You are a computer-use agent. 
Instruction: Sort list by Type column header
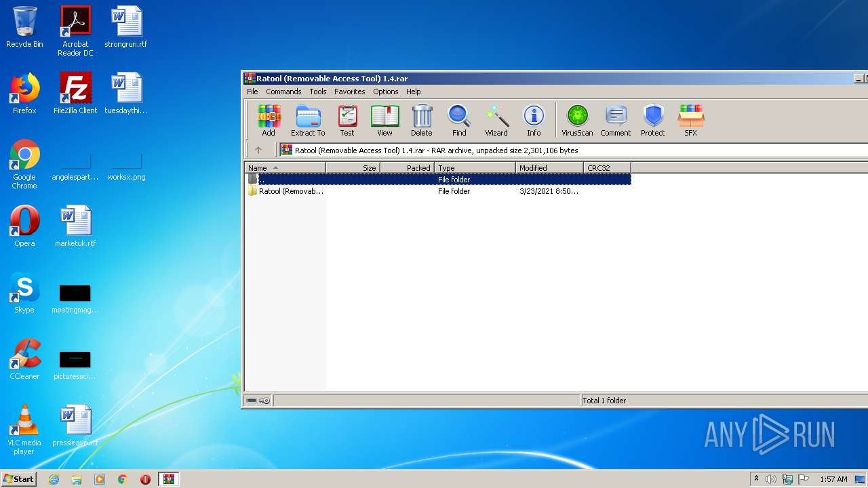(475, 168)
